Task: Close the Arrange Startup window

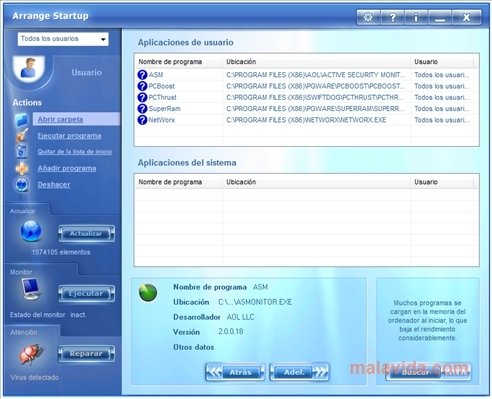Action: click(466, 17)
